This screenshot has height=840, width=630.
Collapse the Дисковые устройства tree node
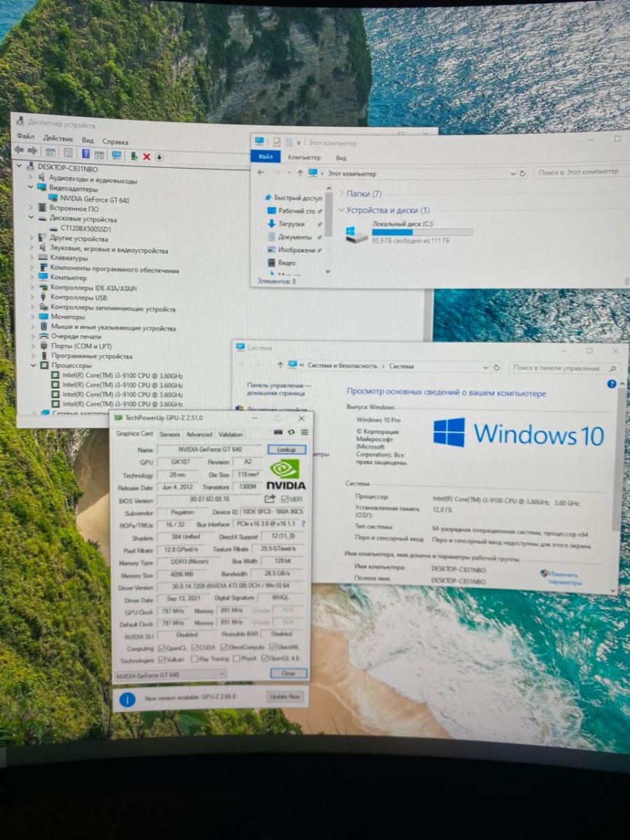click(x=31, y=218)
